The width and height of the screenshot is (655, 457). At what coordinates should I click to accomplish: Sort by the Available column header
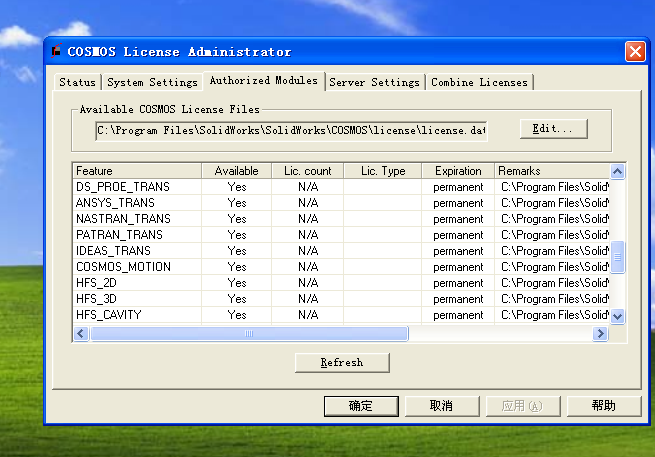click(x=236, y=171)
